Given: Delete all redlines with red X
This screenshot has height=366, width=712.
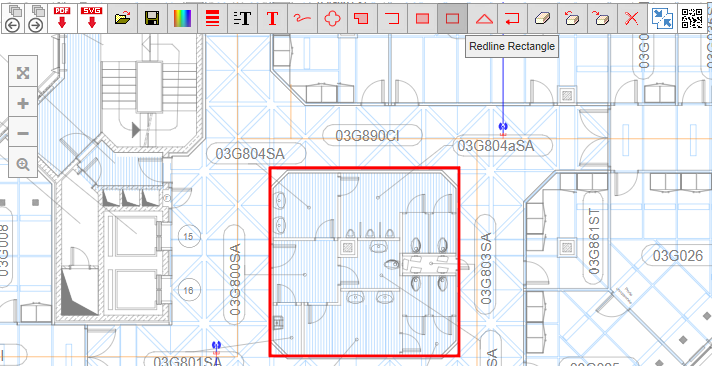Looking at the screenshot, I should tap(632, 18).
